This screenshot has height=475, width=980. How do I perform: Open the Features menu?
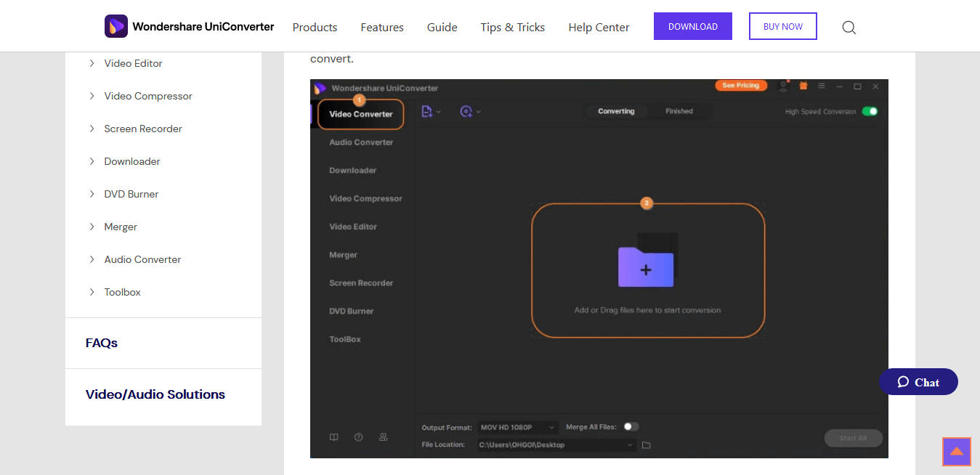(382, 28)
